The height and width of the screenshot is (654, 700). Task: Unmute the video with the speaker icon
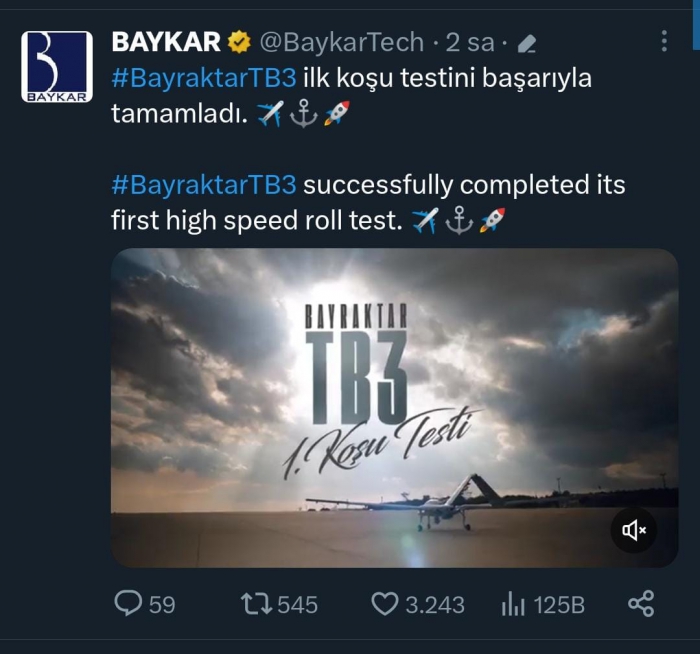pos(634,530)
